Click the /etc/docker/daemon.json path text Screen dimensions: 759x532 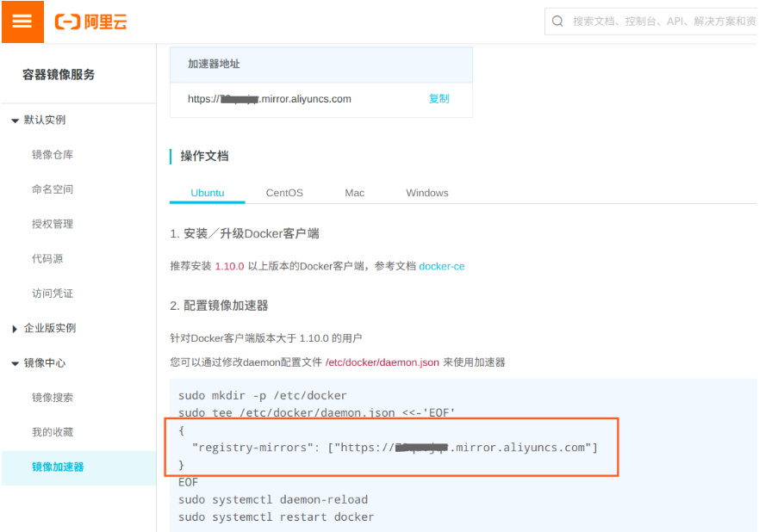(383, 362)
